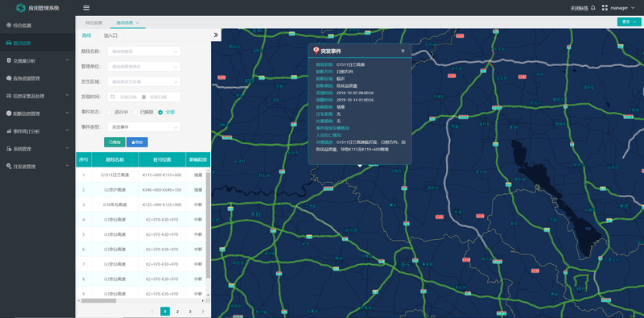Click the notification bell icon
This screenshot has height=318, width=644.
(x=592, y=8)
